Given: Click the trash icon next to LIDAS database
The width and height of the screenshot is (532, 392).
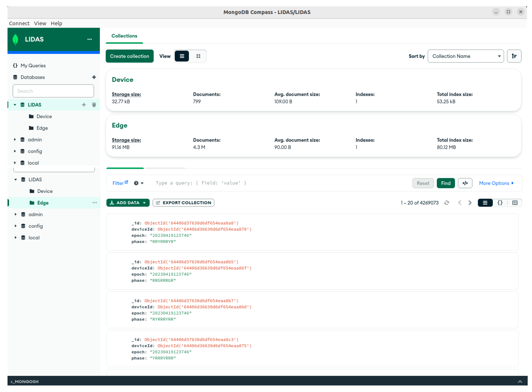Looking at the screenshot, I should click(x=94, y=105).
